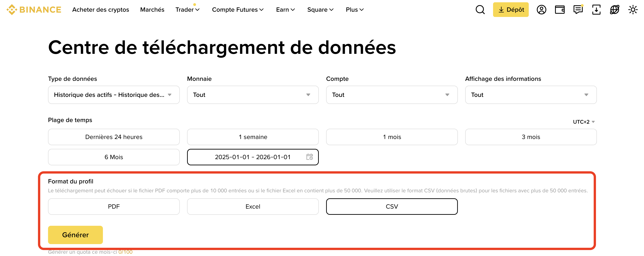
Task: Open the Earn menu
Action: click(x=285, y=10)
